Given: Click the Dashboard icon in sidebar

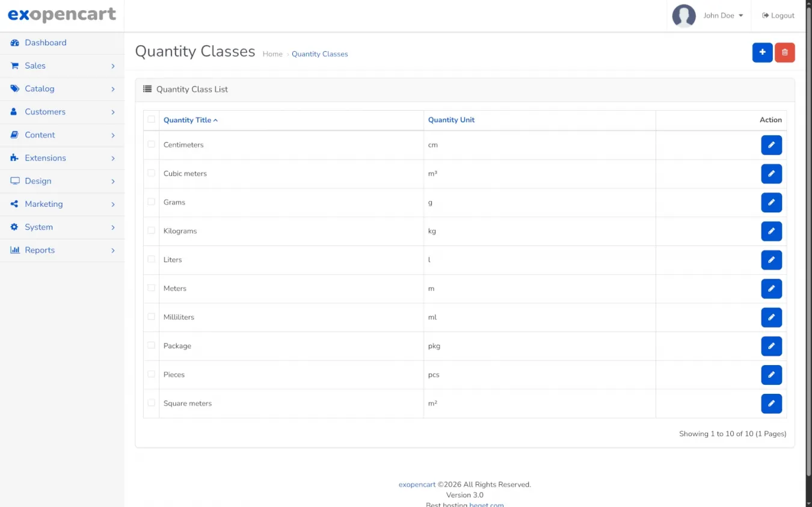Looking at the screenshot, I should 15,43.
